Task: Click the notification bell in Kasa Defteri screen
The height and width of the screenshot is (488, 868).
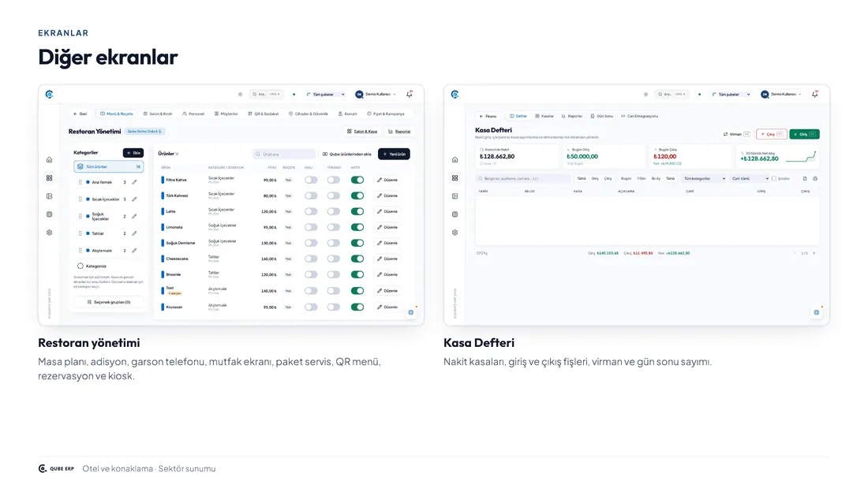Action: [815, 94]
